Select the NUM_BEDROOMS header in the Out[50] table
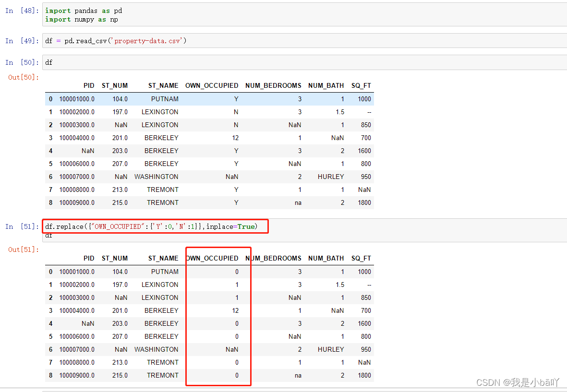This screenshot has height=392, width=567. pos(273,85)
